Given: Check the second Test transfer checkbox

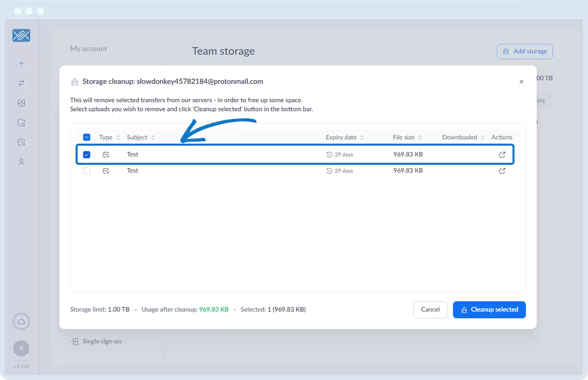Looking at the screenshot, I should click(87, 171).
